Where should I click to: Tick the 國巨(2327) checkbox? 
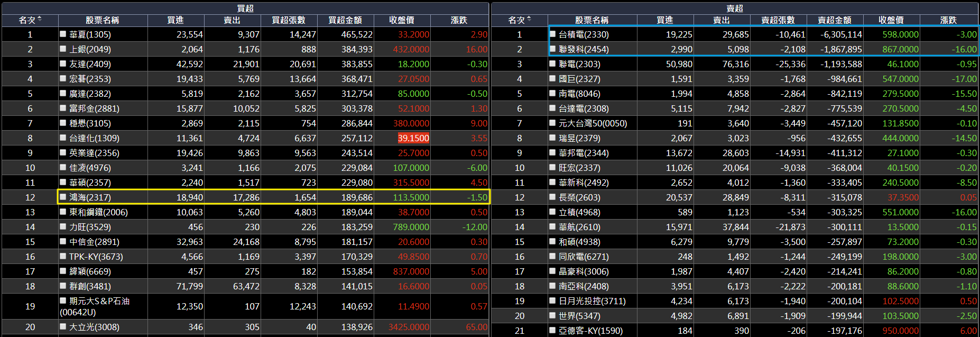552,78
